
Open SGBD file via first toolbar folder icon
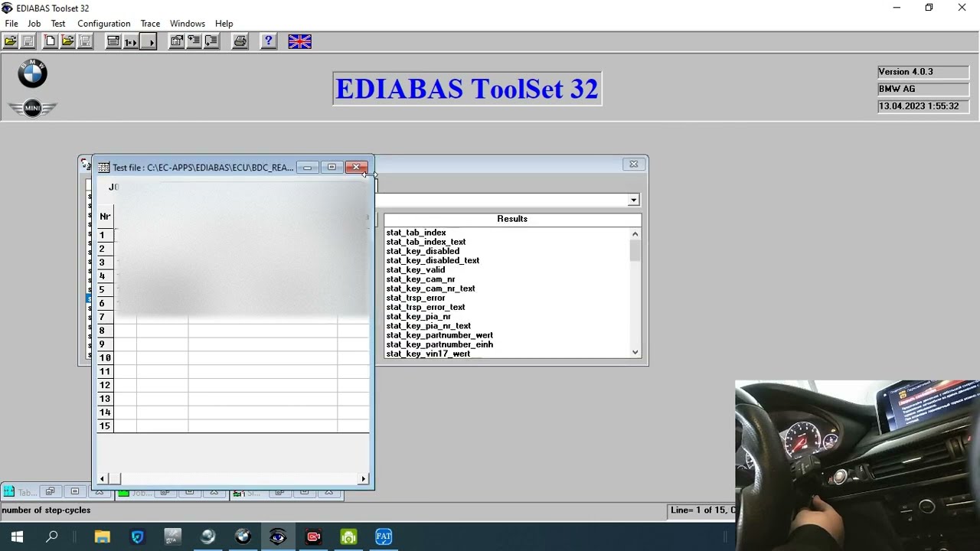pos(11,41)
